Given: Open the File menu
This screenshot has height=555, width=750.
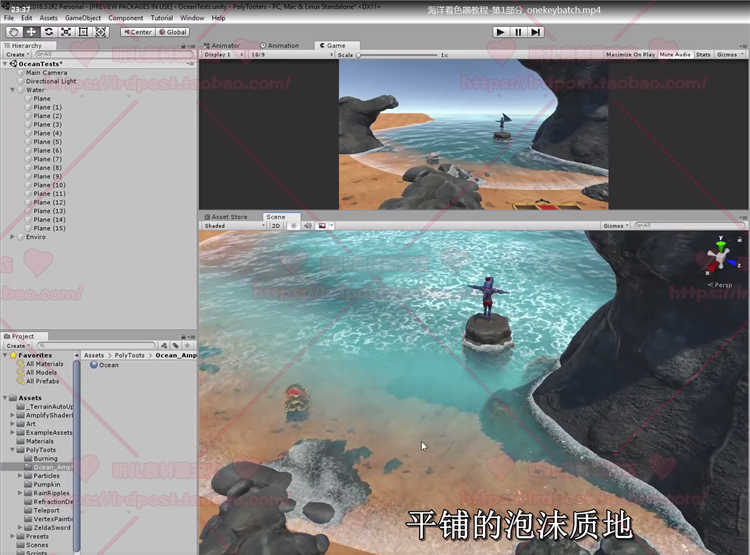Looking at the screenshot, I should [9, 18].
